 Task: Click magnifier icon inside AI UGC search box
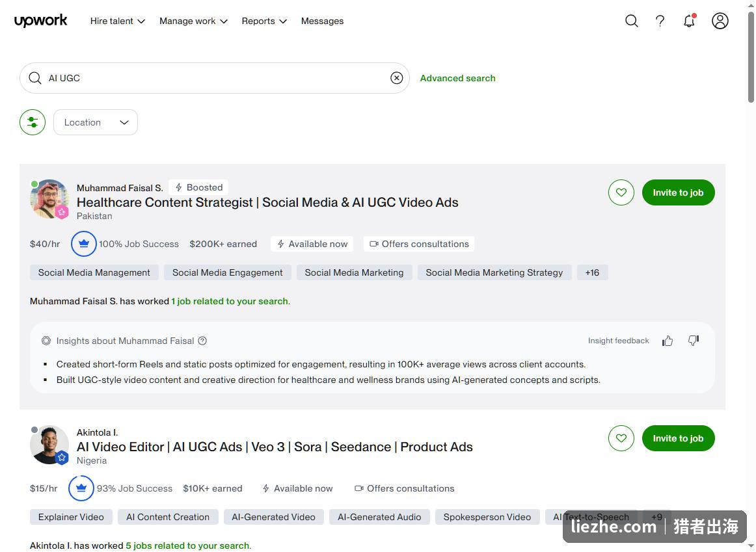(34, 78)
